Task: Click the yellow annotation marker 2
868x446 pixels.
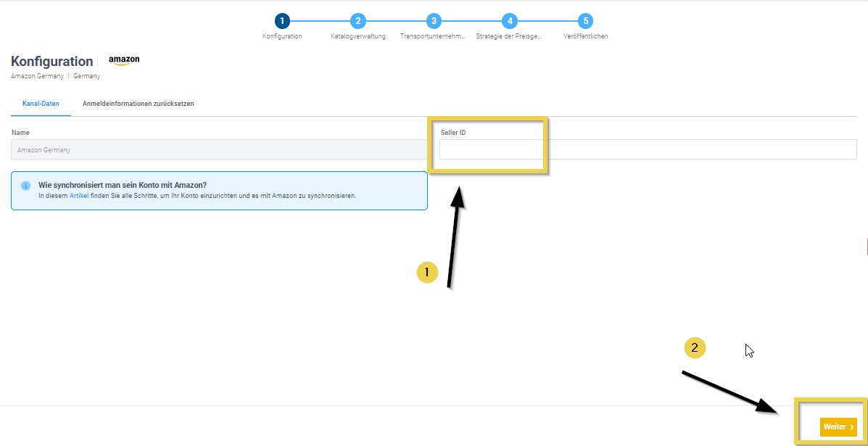Action: [695, 347]
